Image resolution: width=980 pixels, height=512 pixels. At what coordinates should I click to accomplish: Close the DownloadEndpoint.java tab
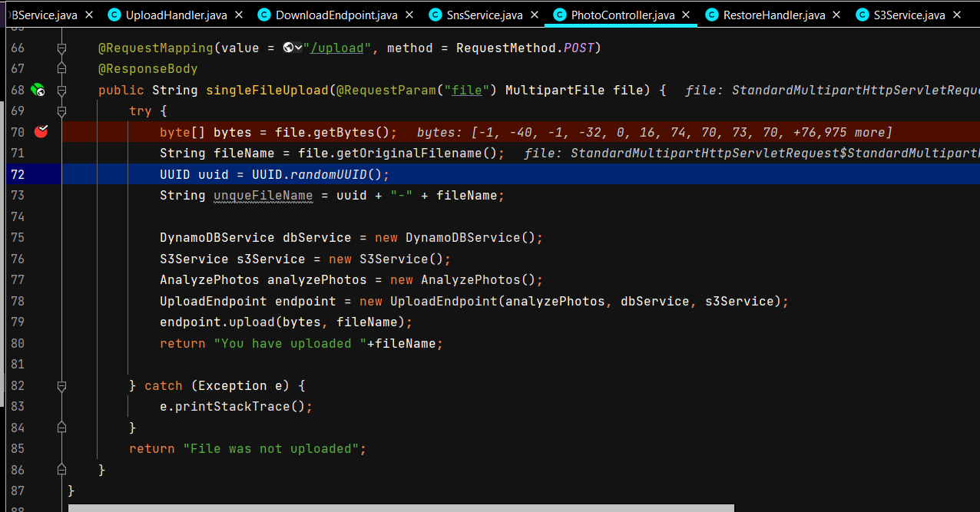coord(409,15)
